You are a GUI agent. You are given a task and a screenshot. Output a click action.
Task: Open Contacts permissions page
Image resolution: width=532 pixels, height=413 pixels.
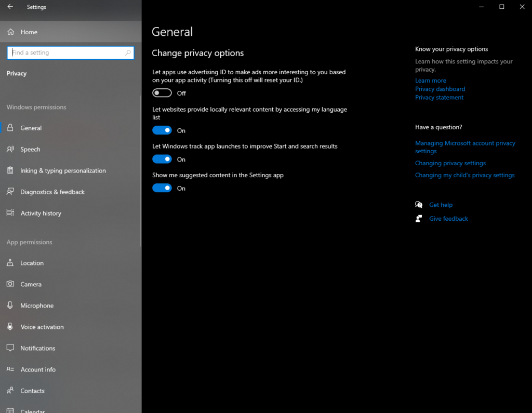pos(71,391)
